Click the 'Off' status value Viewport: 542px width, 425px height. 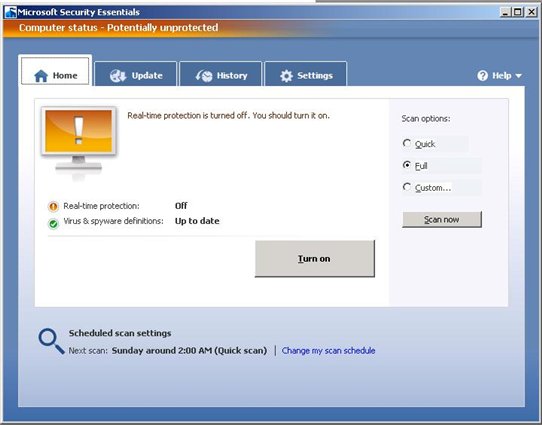pyautogui.click(x=181, y=206)
